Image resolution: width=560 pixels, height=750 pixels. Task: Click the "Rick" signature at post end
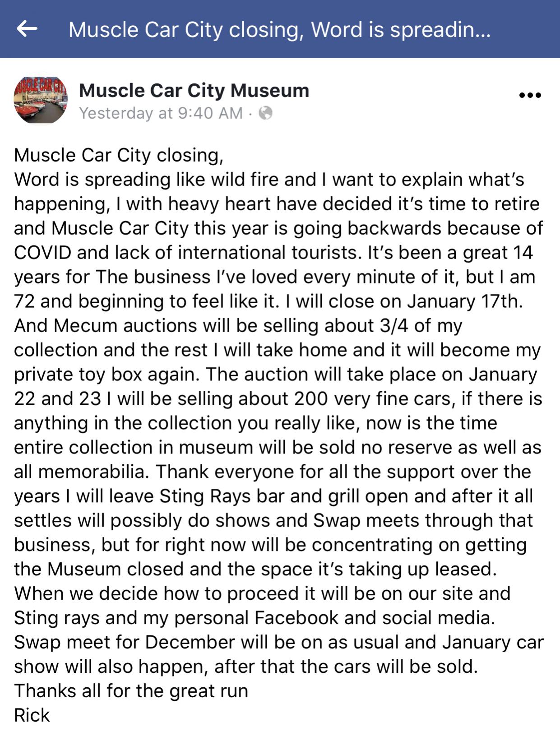(x=32, y=715)
